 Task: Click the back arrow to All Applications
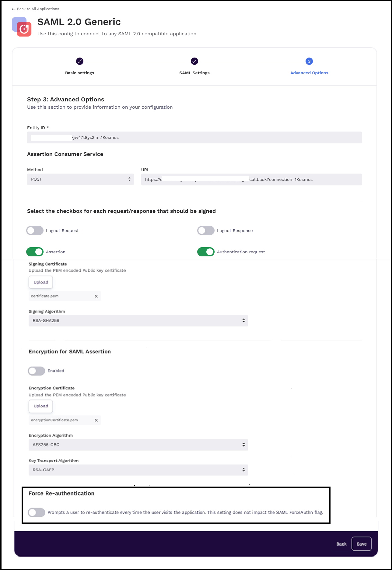pyautogui.click(x=13, y=9)
